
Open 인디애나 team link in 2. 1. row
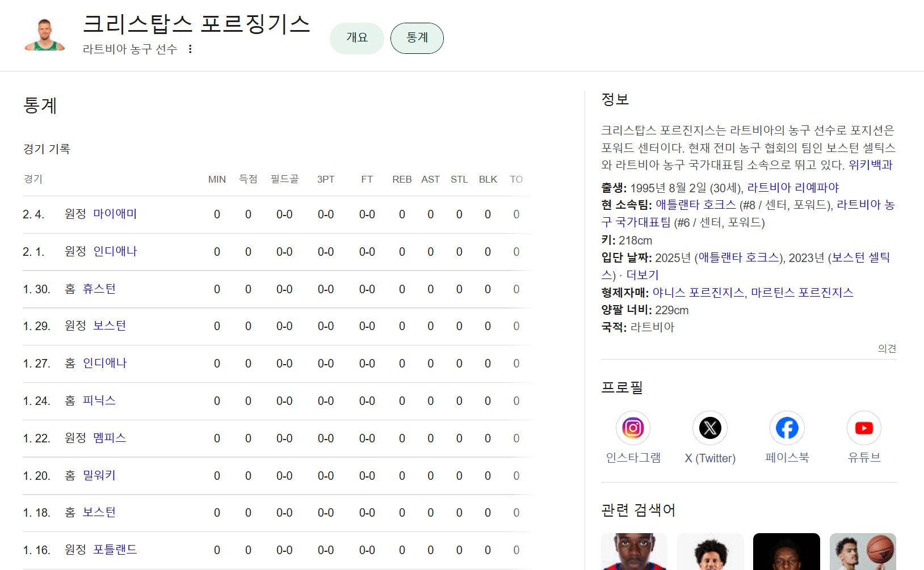click(115, 251)
